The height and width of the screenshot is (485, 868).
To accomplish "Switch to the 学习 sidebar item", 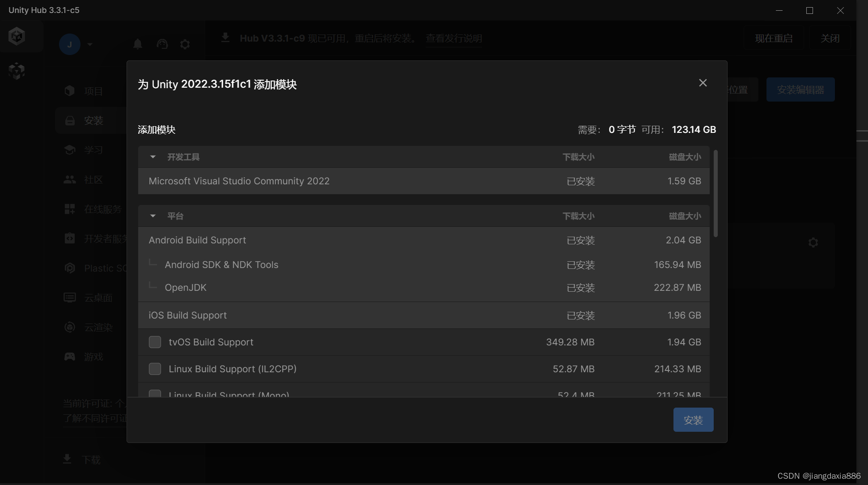I will [x=93, y=150].
